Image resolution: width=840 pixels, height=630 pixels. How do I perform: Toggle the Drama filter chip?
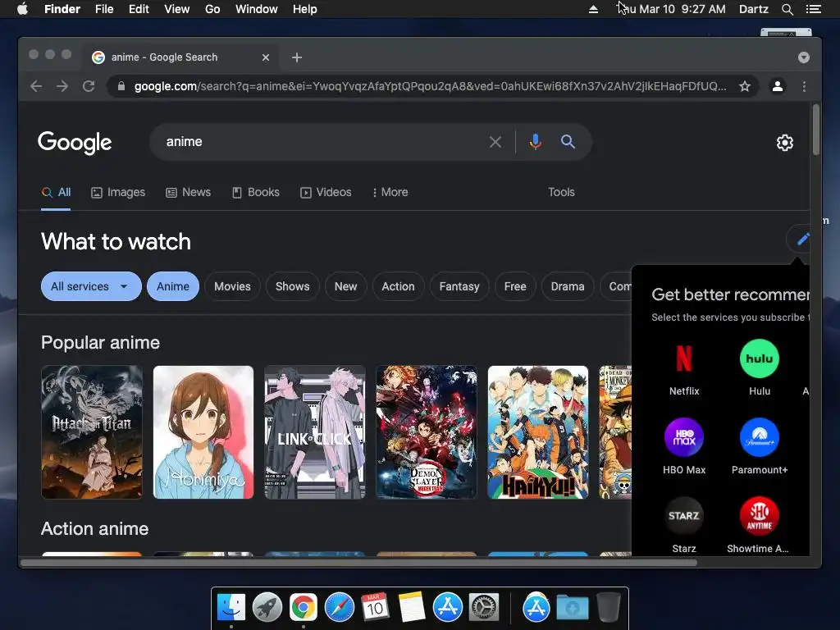[568, 286]
